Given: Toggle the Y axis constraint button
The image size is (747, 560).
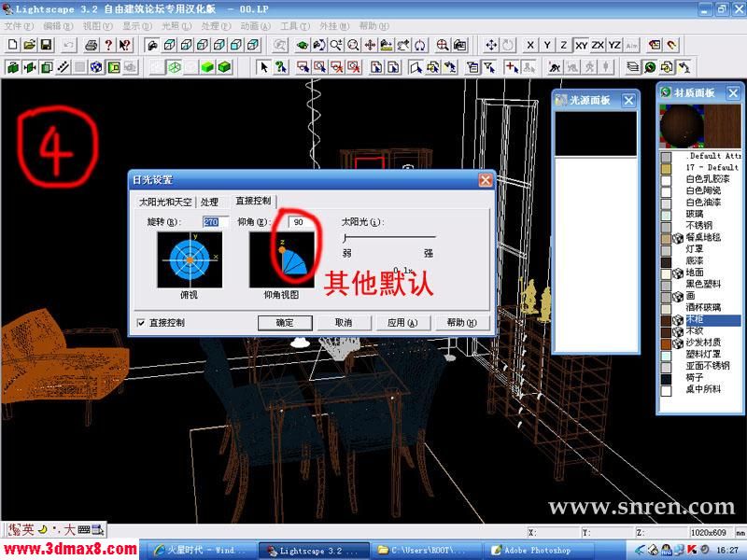Looking at the screenshot, I should pyautogui.click(x=547, y=45).
